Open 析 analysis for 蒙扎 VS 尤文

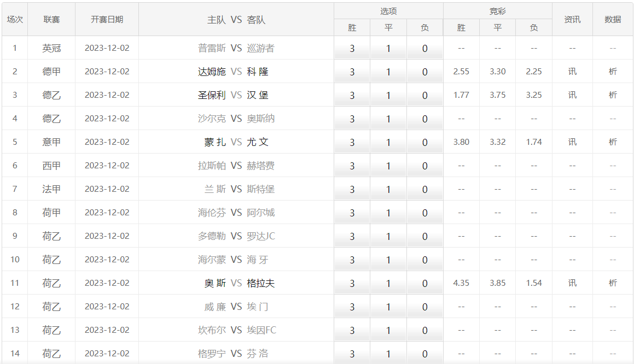coord(613,142)
